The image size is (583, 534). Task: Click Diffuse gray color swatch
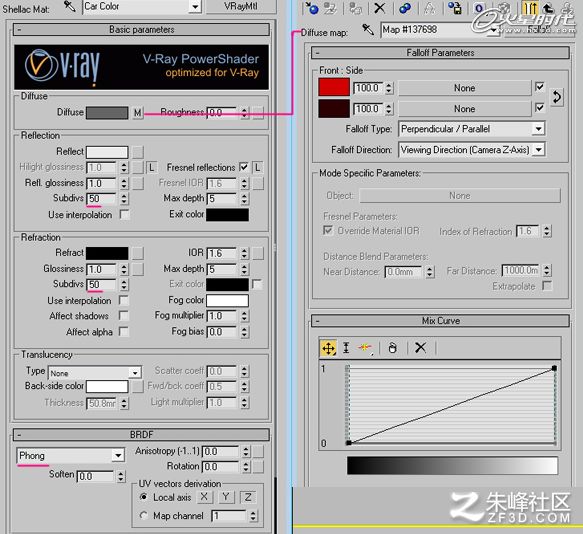[x=107, y=113]
